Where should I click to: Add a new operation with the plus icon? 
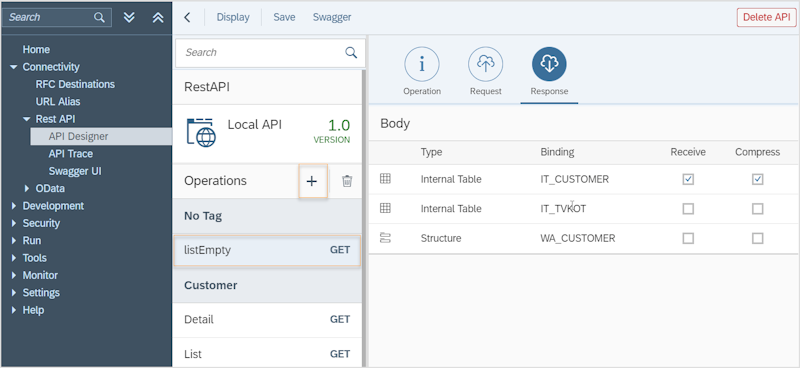(312, 181)
